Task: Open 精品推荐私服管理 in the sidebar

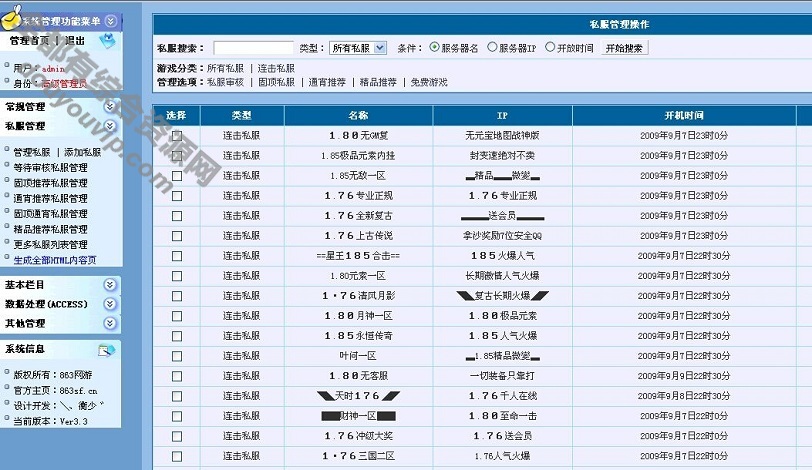Action: point(50,229)
